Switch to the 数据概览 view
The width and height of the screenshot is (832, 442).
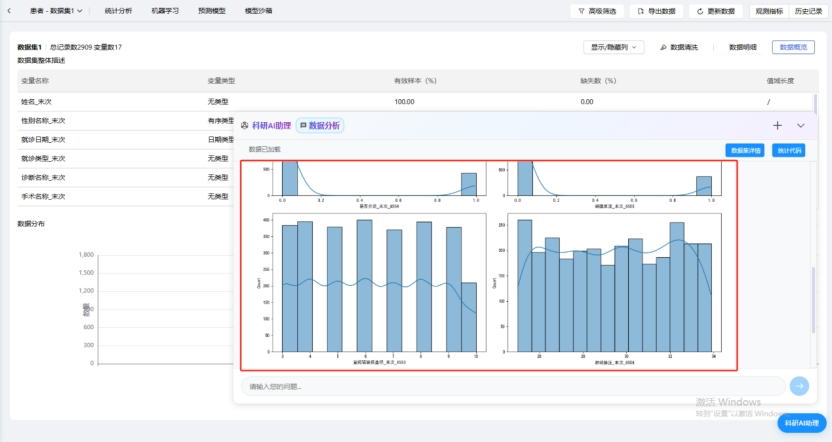(793, 47)
